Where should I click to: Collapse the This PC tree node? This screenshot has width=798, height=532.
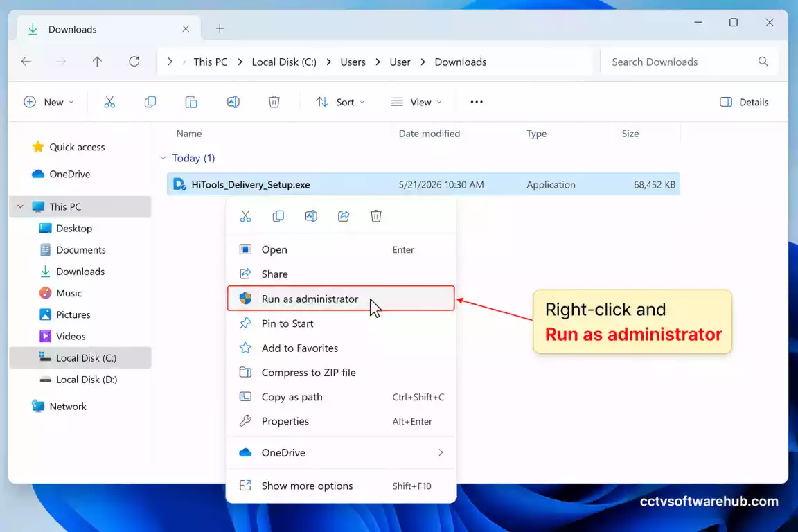pos(20,206)
